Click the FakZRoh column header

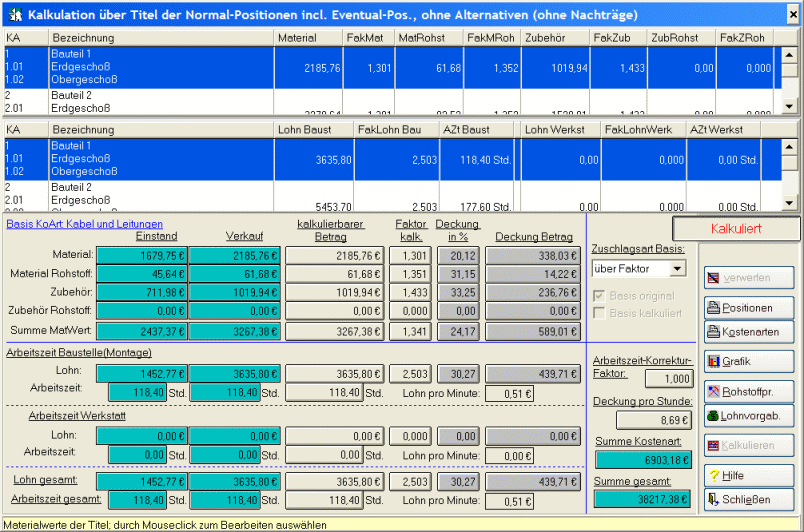coord(744,38)
